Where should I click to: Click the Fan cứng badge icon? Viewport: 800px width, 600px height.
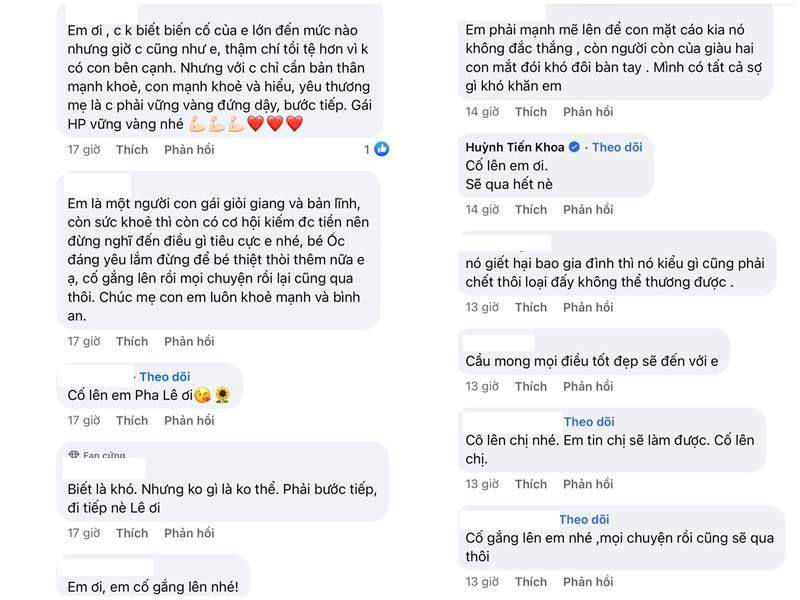pyautogui.click(x=73, y=455)
